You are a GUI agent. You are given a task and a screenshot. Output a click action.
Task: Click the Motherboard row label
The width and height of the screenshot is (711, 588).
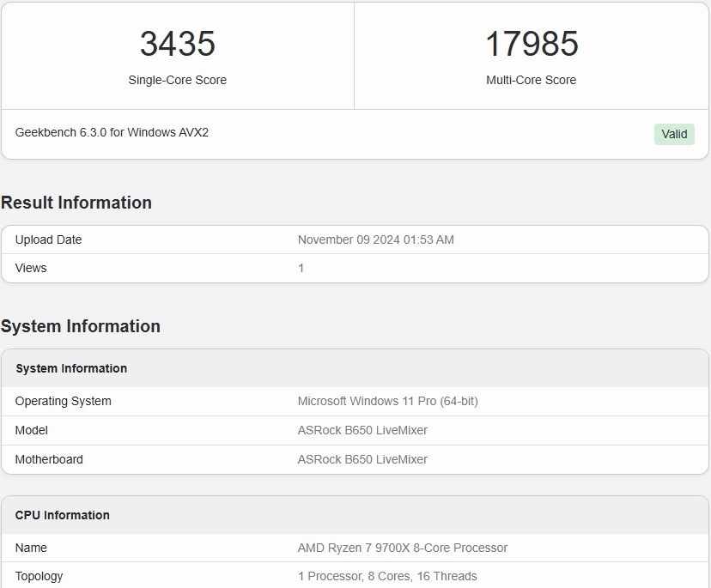tap(49, 459)
